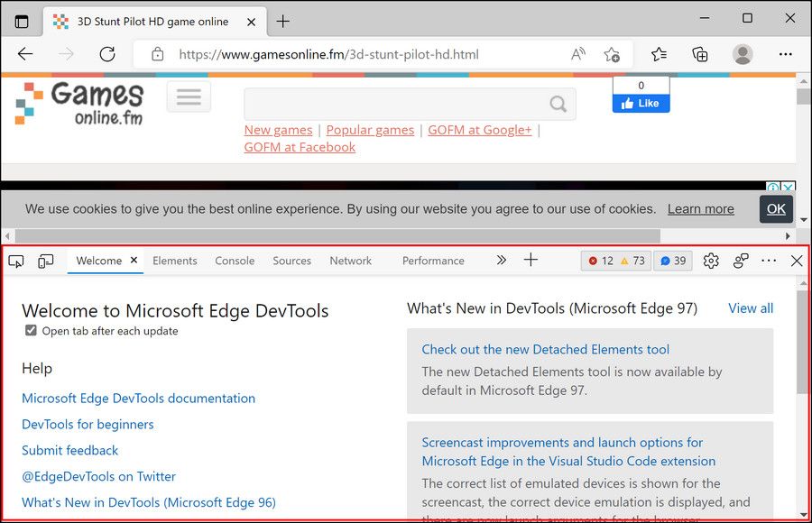Image resolution: width=812 pixels, height=523 pixels.
Task: Click the Send feedback icon in DevTools
Action: 741,261
